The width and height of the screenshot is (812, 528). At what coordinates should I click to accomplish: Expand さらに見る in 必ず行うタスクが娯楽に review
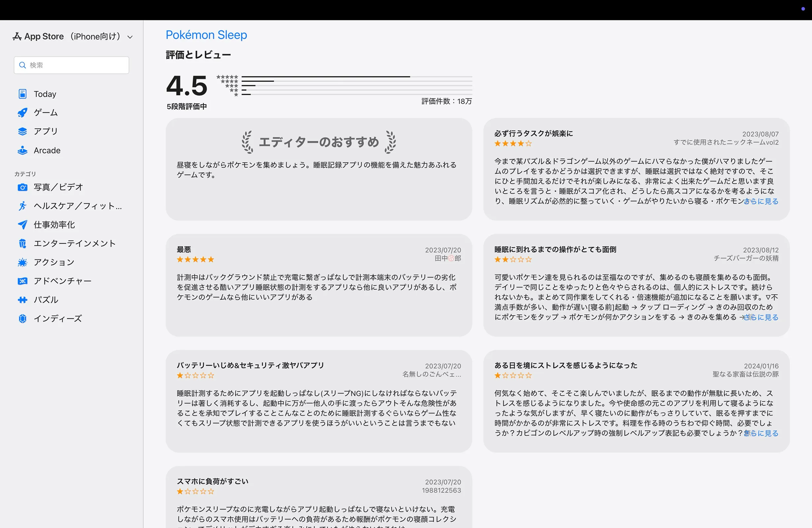[x=761, y=201]
